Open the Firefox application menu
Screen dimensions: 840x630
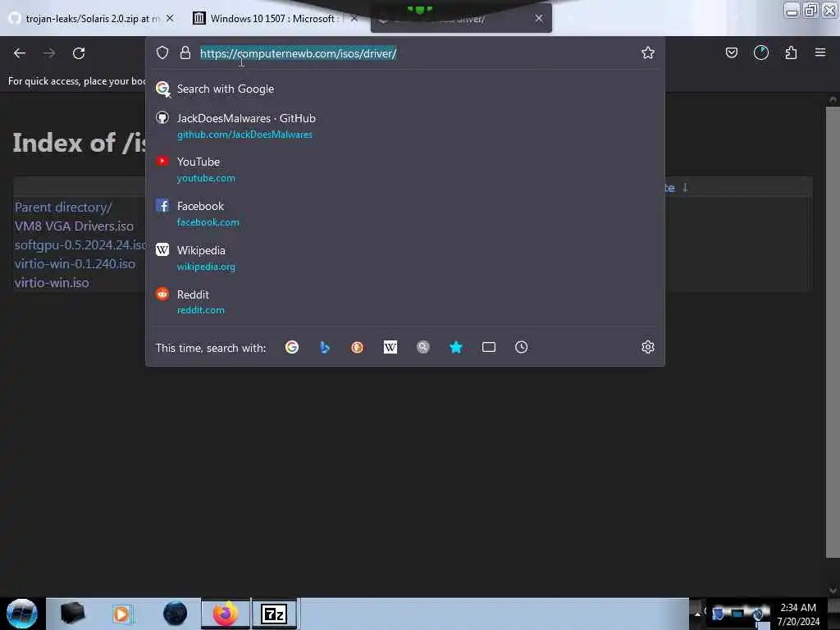point(820,52)
